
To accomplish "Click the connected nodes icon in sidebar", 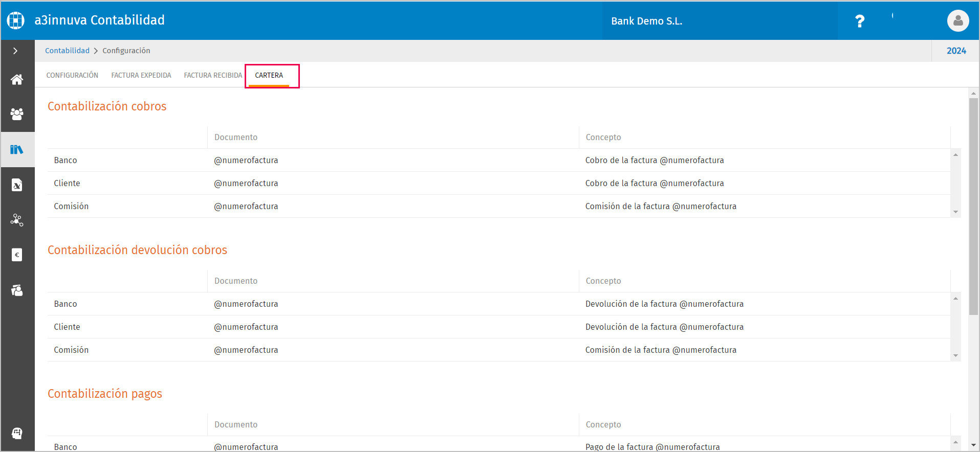I will [x=17, y=220].
